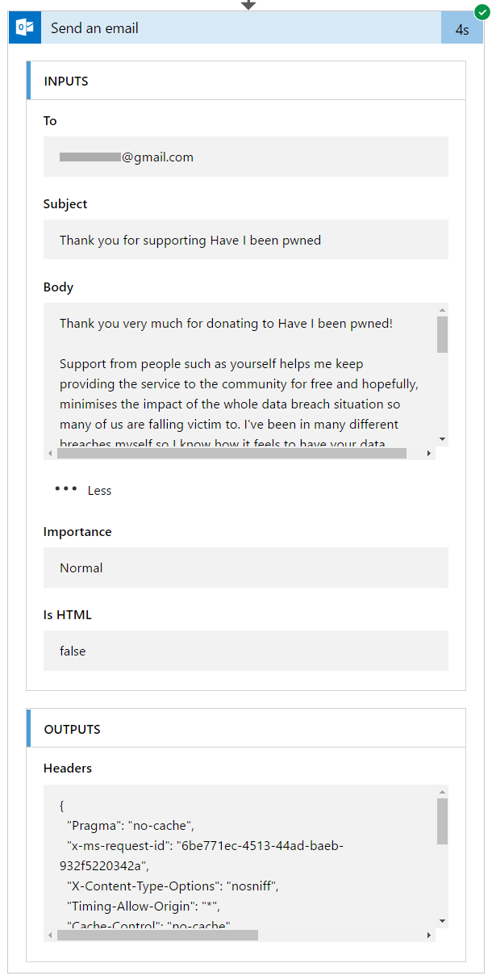Click the Body vertical scrollbar thumb
This screenshot has height=980, width=492.
pyautogui.click(x=442, y=334)
